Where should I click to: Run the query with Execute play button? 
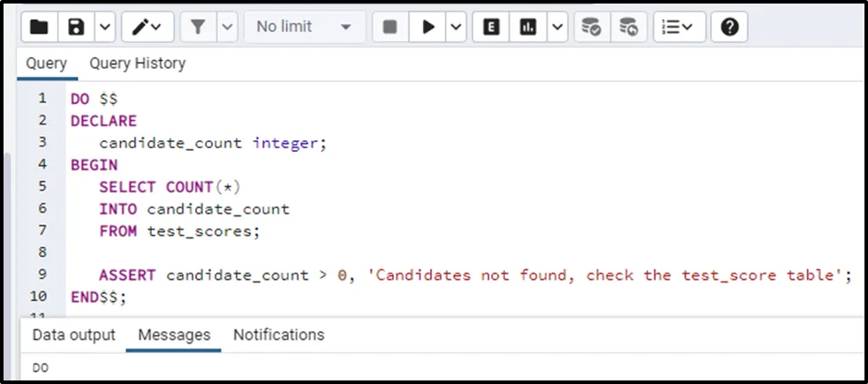(428, 27)
